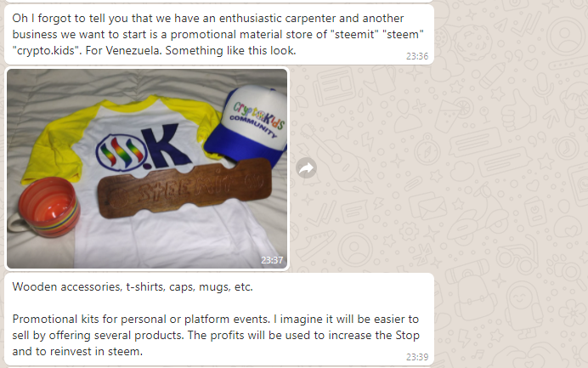Click the "steemit" quoted word in message

354,34
